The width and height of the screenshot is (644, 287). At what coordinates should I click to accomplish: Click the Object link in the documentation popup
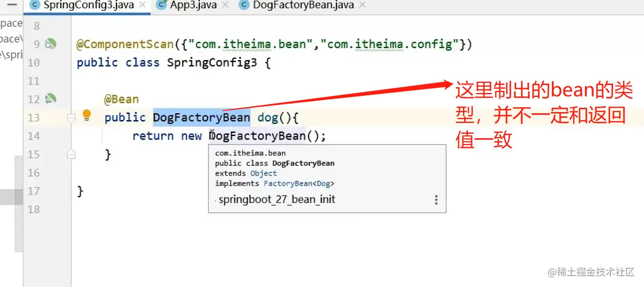click(x=264, y=173)
